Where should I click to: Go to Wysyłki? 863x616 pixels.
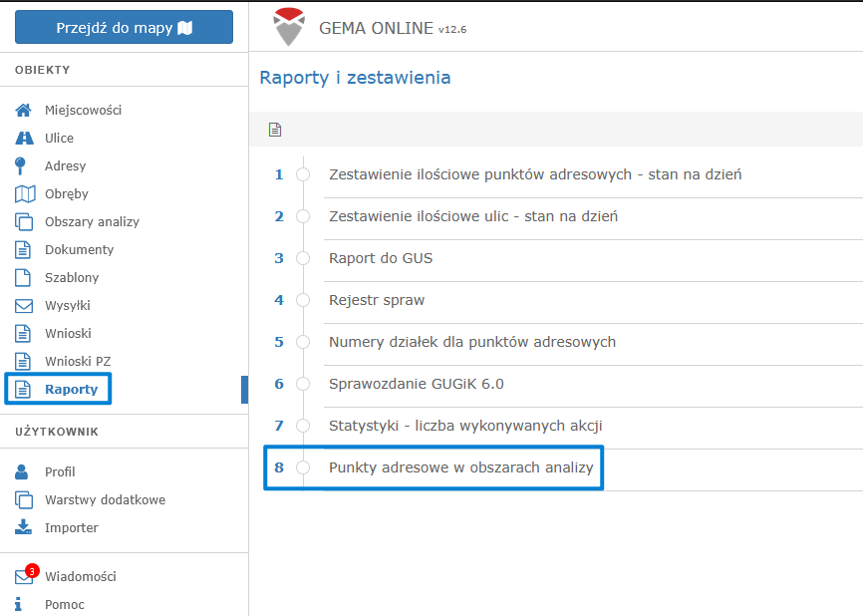67,306
